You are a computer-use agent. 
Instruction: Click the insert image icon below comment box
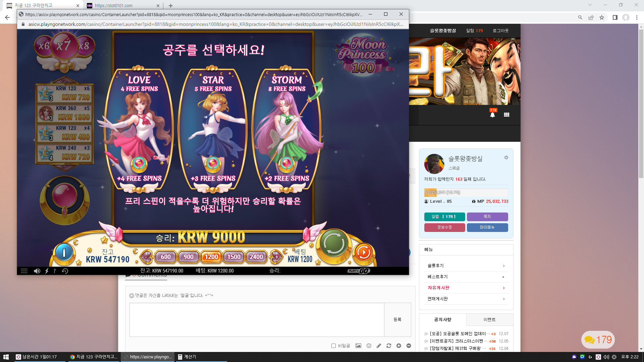(x=358, y=346)
